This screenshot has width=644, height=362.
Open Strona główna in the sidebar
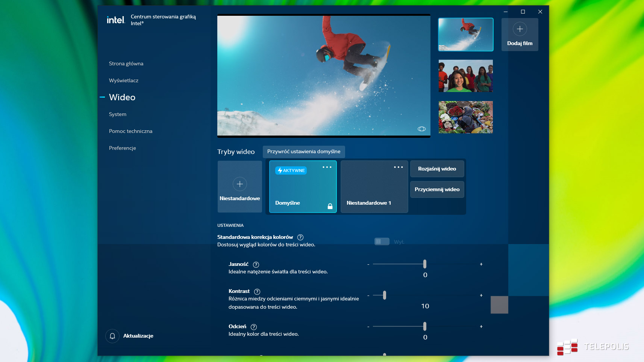(126, 63)
